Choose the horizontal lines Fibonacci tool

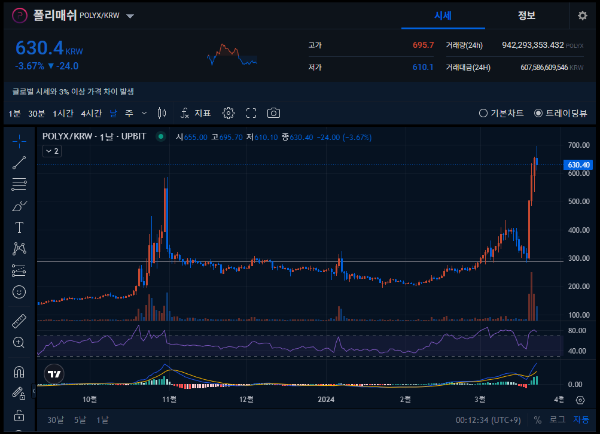(x=19, y=184)
